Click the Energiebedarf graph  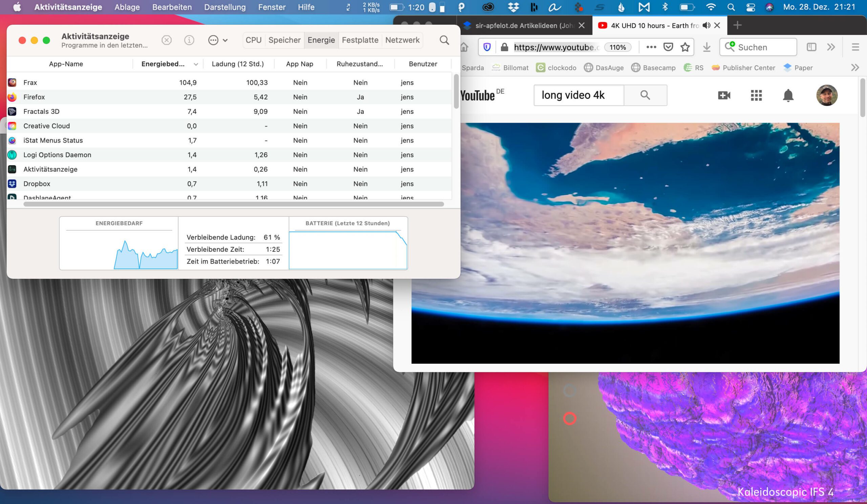tap(119, 249)
